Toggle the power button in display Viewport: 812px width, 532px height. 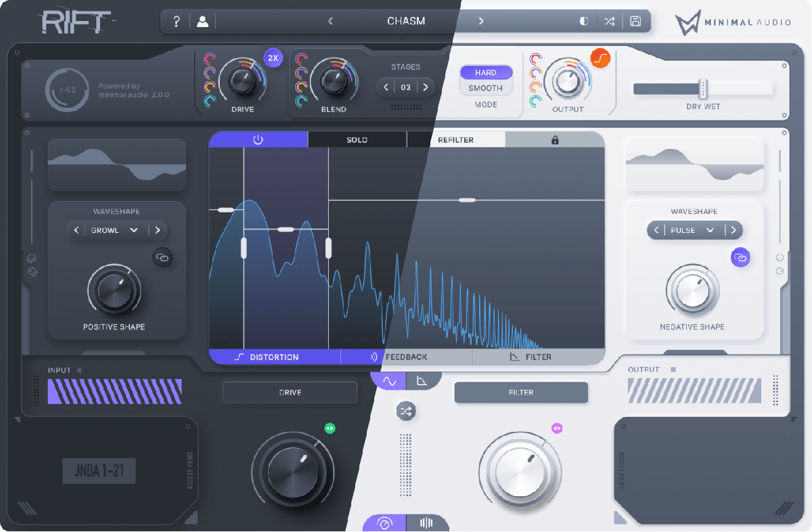[x=258, y=140]
